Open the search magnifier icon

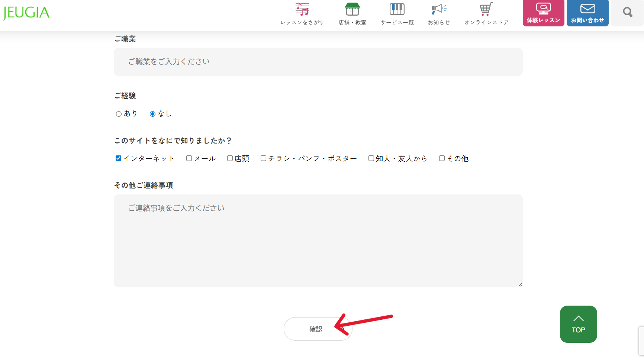pos(628,13)
